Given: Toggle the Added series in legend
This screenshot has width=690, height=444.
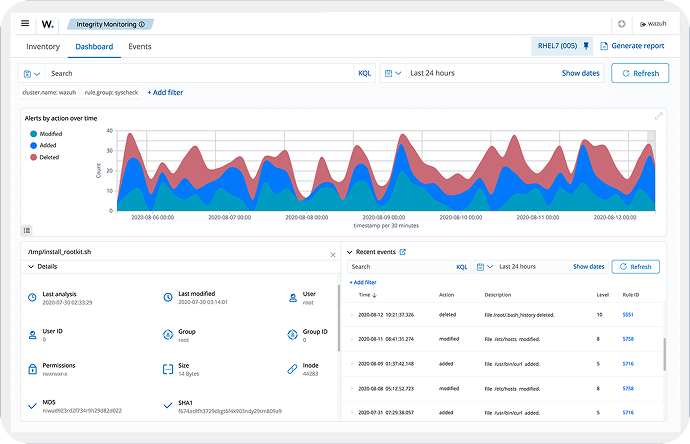Looking at the screenshot, I should (x=46, y=145).
